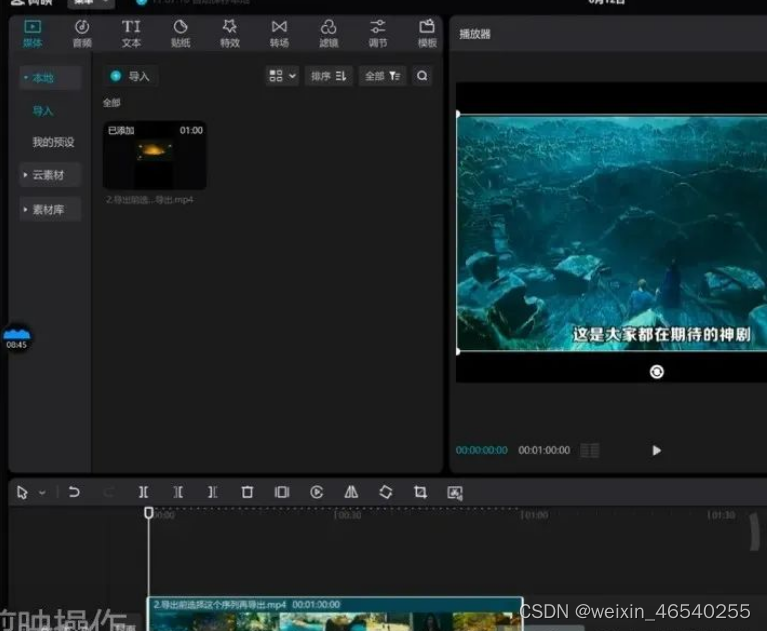Screen dimensions: 767x631
Task: Play the video in the player
Action: click(x=656, y=451)
